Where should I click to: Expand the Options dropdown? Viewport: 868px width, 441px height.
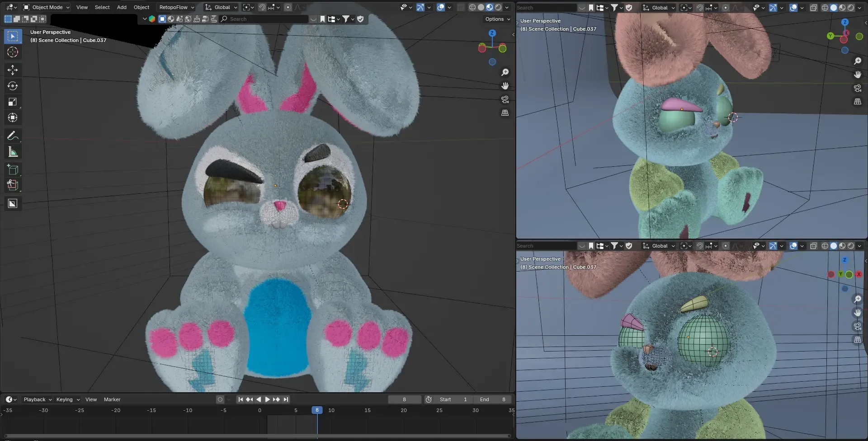pyautogui.click(x=497, y=19)
